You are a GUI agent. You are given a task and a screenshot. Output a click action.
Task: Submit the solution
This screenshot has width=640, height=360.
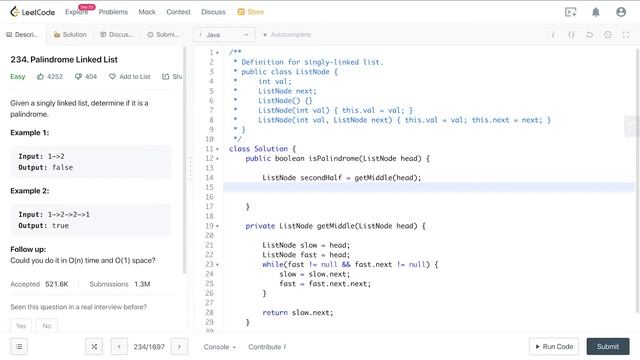608,346
